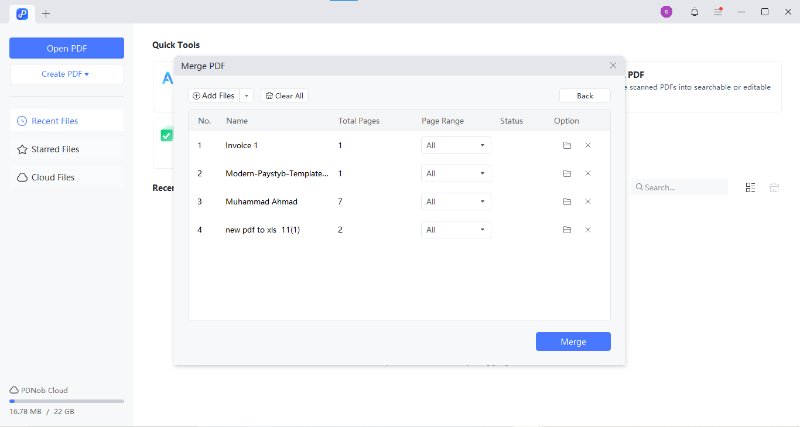Open Starred Files in sidebar
Viewport: 800px width, 427px height.
[66, 149]
